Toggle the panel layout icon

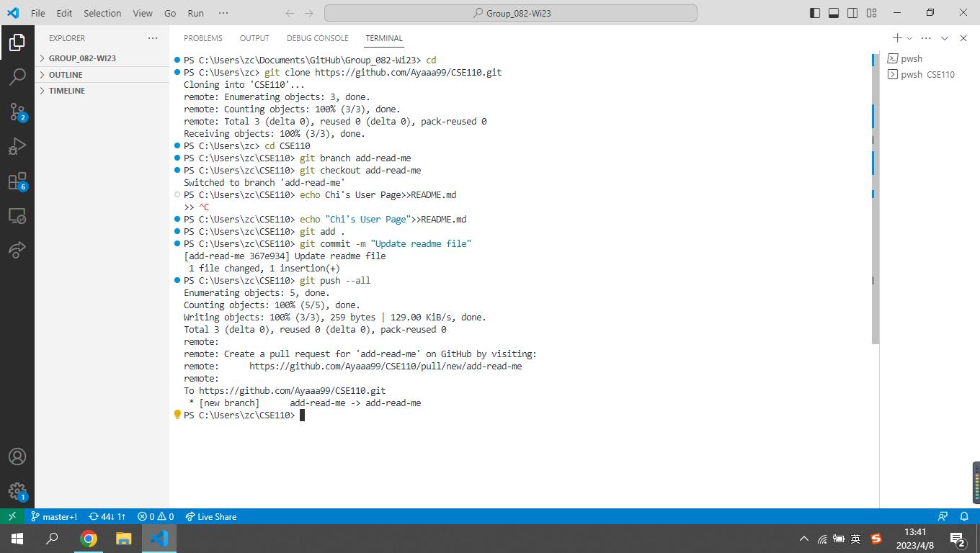click(x=834, y=13)
